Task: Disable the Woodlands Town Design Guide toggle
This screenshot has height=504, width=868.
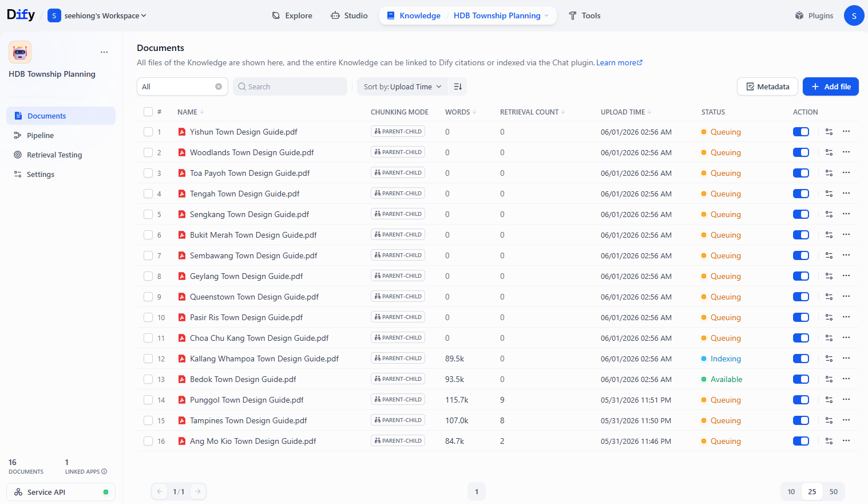Action: [x=801, y=152]
